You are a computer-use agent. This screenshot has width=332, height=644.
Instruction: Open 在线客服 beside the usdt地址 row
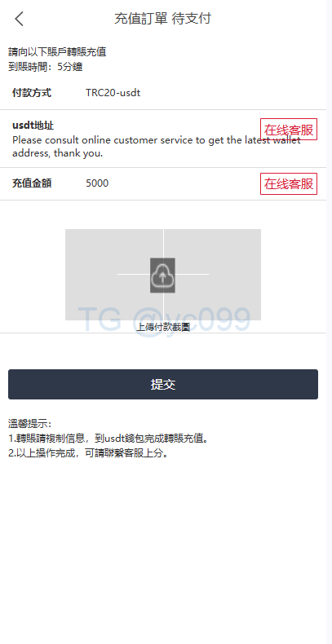pyautogui.click(x=289, y=130)
